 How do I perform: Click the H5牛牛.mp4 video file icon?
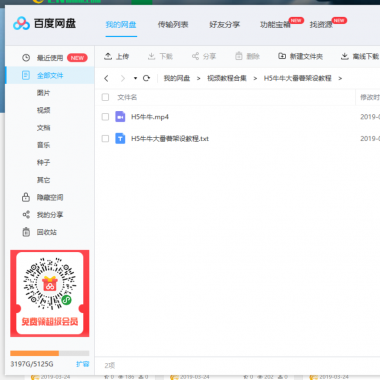[120, 117]
